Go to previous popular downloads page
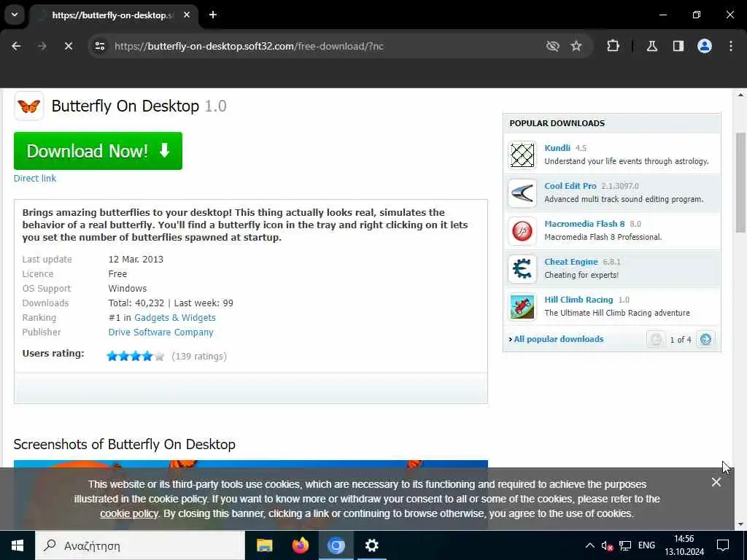The width and height of the screenshot is (747, 560). [x=656, y=339]
